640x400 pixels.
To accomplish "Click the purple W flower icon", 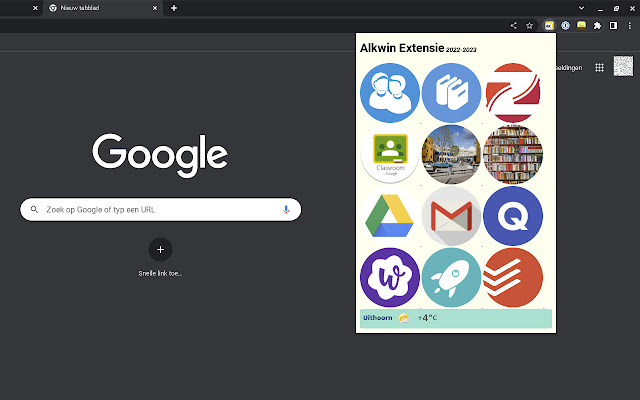I will [x=390, y=277].
